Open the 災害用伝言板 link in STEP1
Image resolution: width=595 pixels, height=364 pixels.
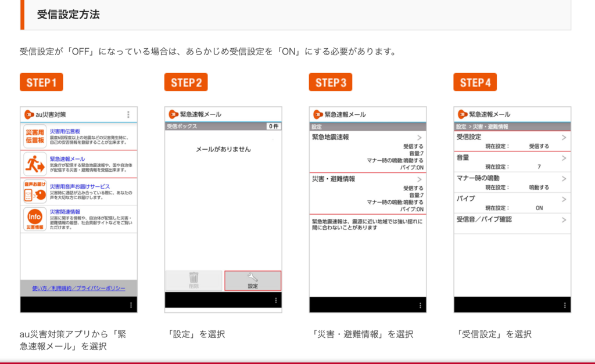click(x=65, y=131)
